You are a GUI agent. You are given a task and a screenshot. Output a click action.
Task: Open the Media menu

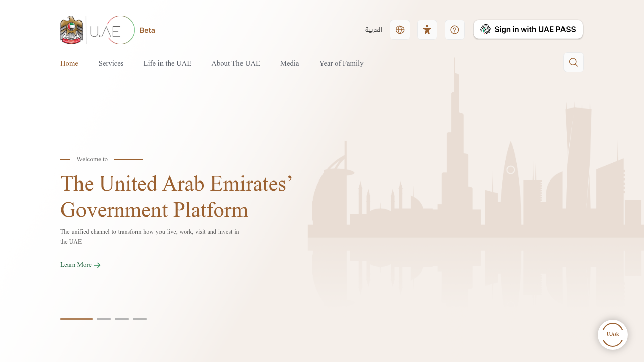coord(290,63)
